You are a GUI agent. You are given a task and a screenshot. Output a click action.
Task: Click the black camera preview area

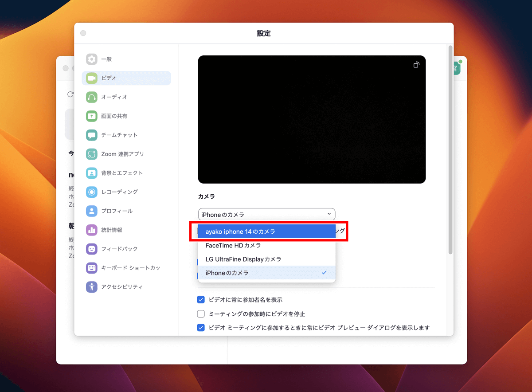point(312,119)
